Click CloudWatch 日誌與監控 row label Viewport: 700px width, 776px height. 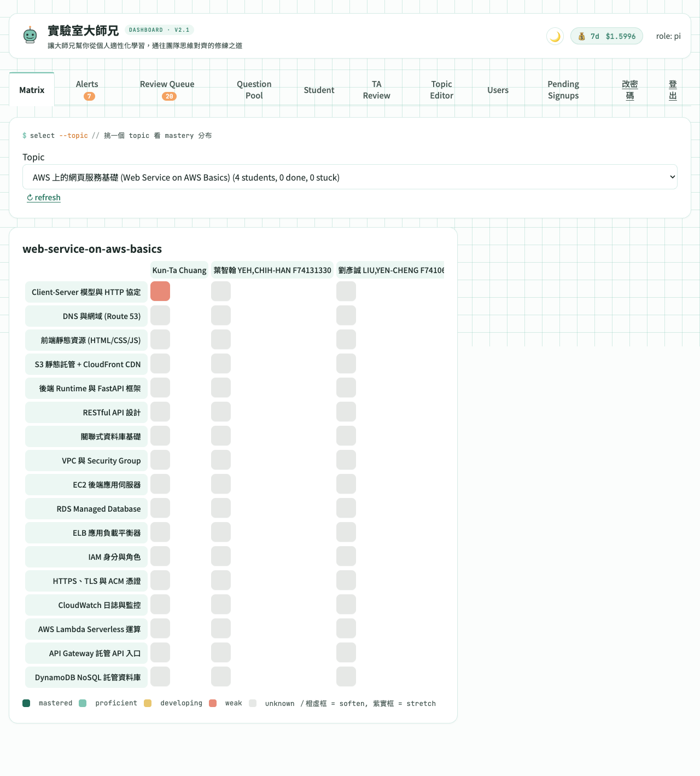point(86,605)
